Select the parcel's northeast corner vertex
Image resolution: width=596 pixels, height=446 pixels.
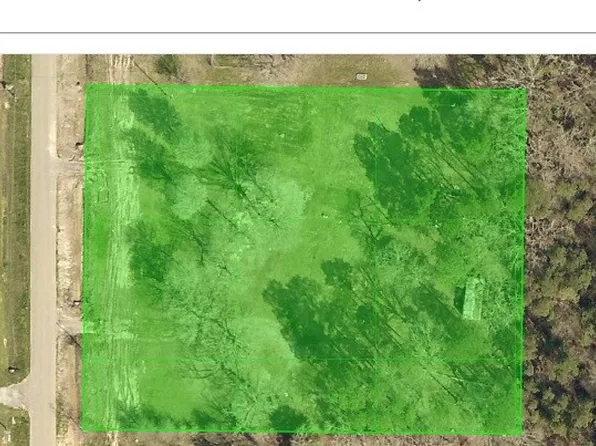pos(526,89)
